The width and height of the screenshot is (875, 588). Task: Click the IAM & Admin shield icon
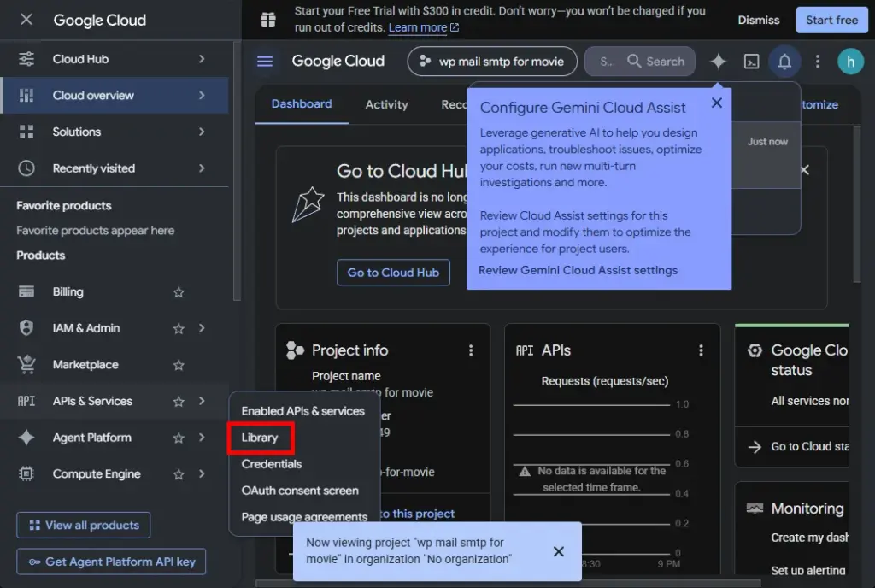click(x=26, y=328)
